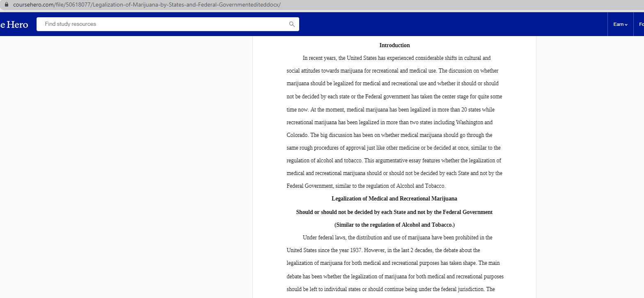Viewport: 644px width, 298px height.
Task: Click the Course Hero logo
Action: pyautogui.click(x=14, y=25)
